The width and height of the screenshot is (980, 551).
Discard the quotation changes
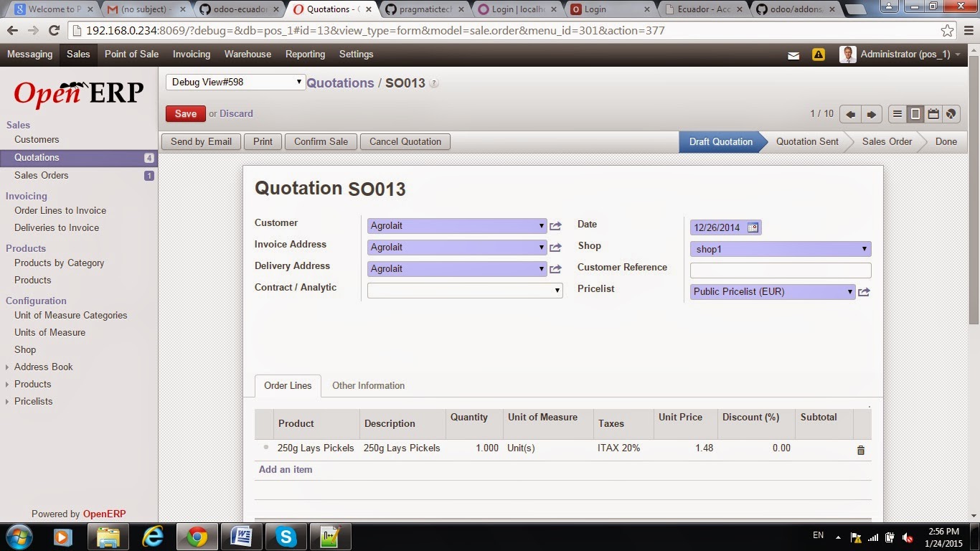[x=236, y=114]
